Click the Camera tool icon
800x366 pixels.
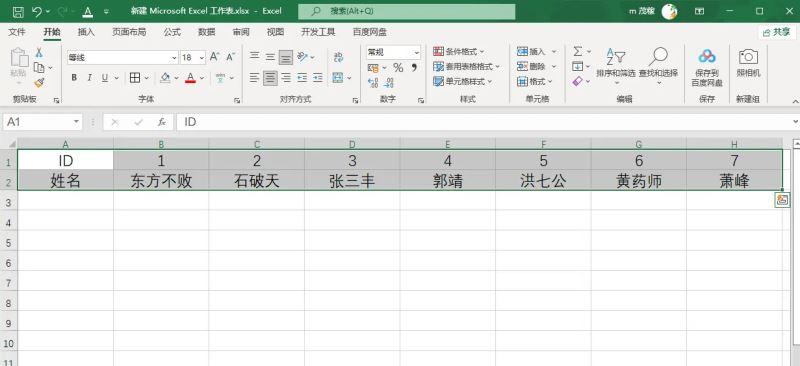pyautogui.click(x=748, y=63)
